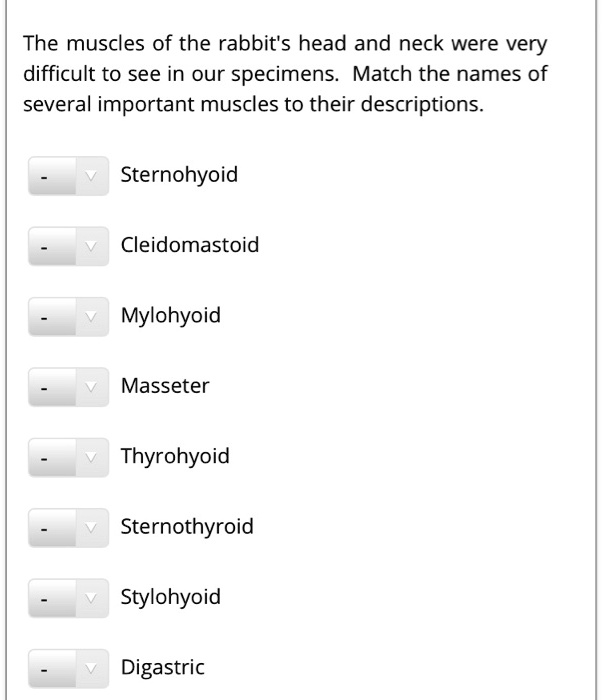
Task: Expand the Masseter answer dropdown
Action: tap(66, 387)
